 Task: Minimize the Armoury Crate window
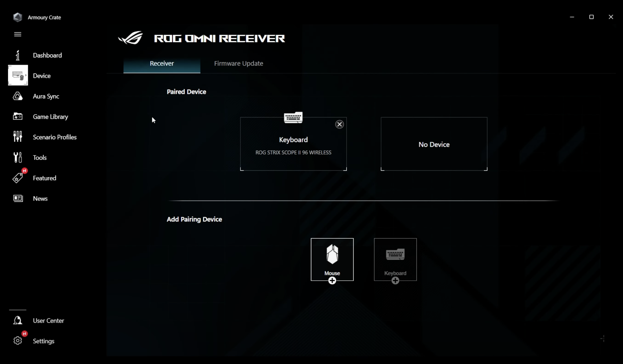click(x=572, y=17)
